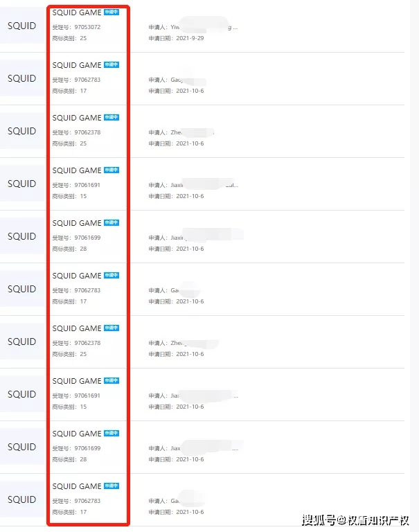
Task: Click the 申请中 badge in the first row
Action: [x=112, y=12]
